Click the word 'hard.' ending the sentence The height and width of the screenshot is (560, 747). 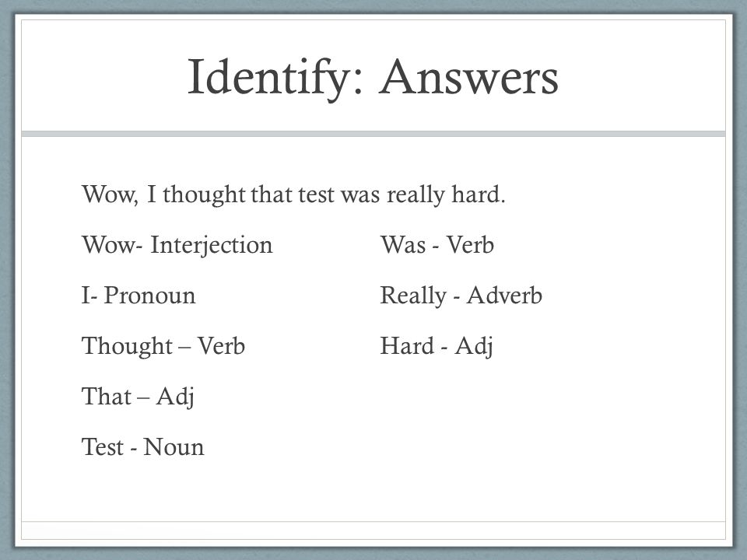click(479, 194)
